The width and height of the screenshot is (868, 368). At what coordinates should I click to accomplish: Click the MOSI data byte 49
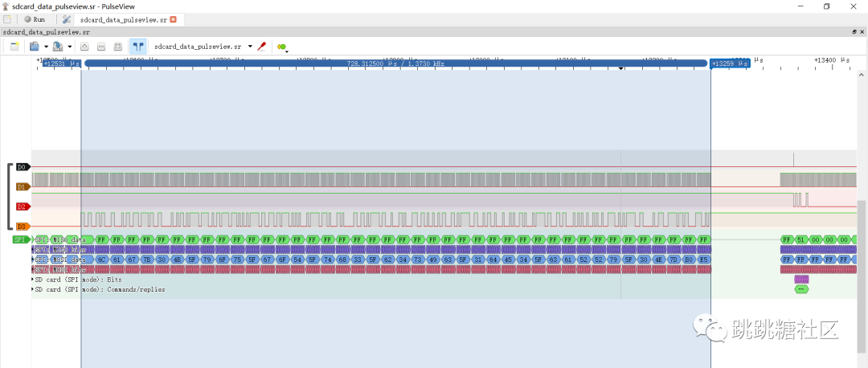[x=433, y=260]
